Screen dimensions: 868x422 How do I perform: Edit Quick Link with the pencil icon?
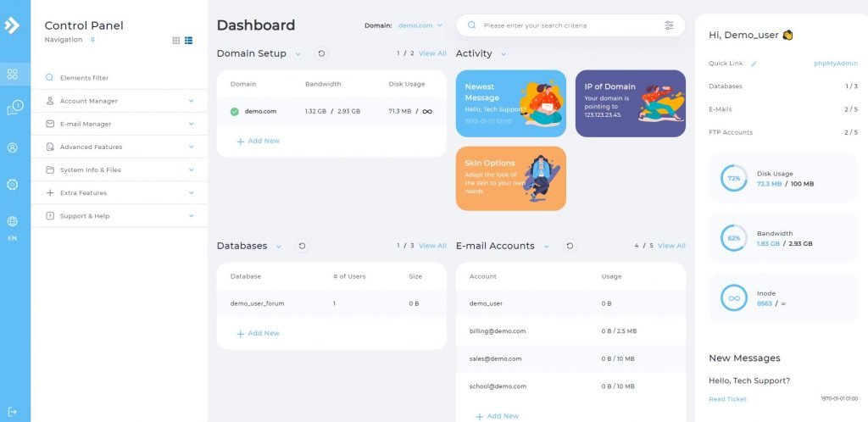click(x=754, y=64)
